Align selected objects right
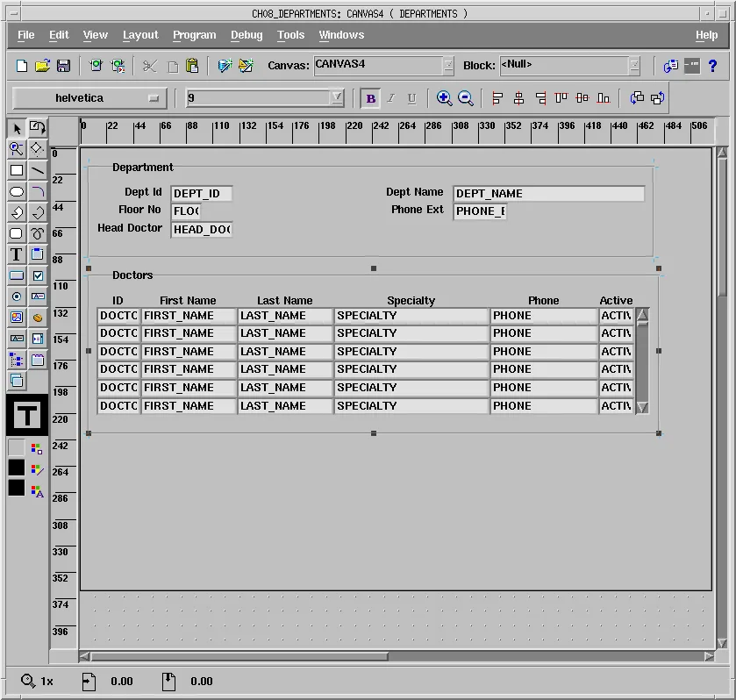This screenshot has width=736, height=700. [540, 98]
